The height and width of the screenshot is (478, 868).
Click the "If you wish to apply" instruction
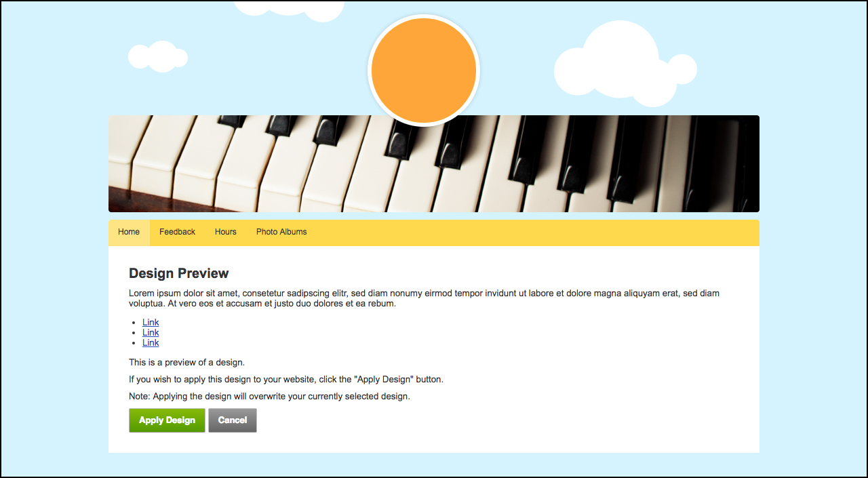tap(285, 380)
